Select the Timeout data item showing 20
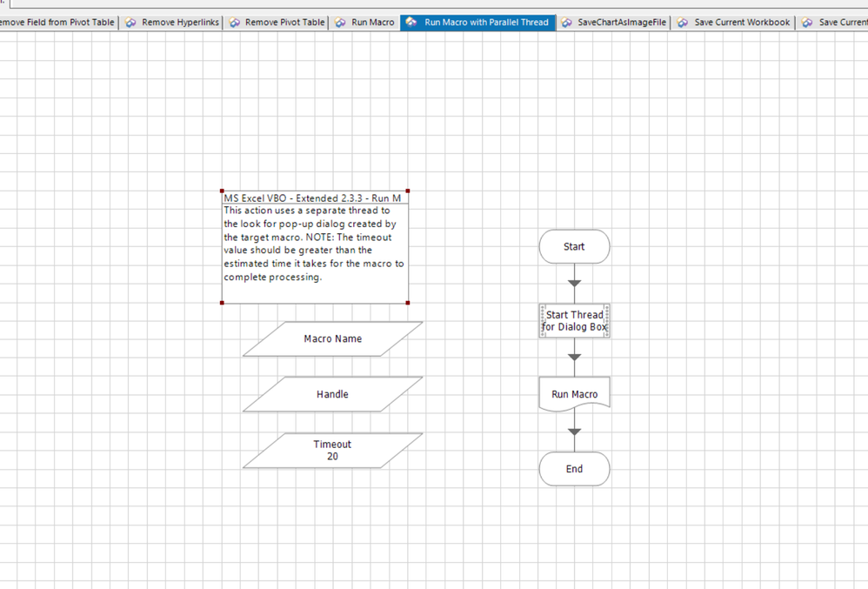This screenshot has width=868, height=589. pyautogui.click(x=332, y=451)
